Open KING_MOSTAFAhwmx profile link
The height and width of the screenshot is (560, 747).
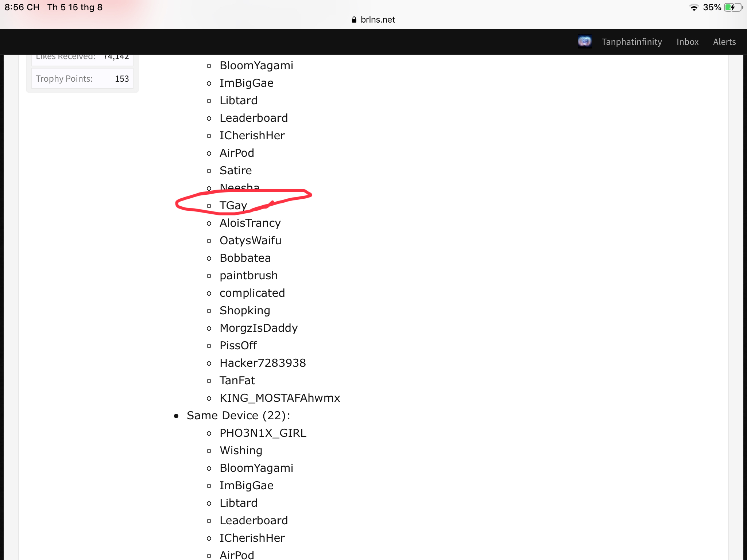280,398
